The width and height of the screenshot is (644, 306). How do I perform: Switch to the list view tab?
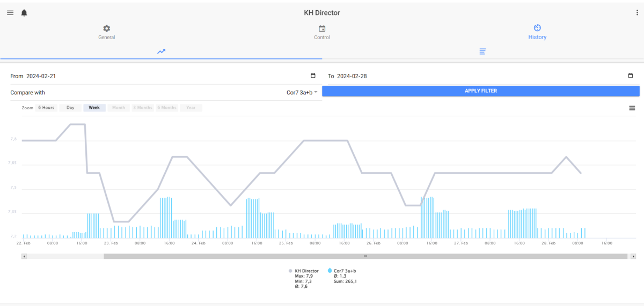(x=483, y=51)
